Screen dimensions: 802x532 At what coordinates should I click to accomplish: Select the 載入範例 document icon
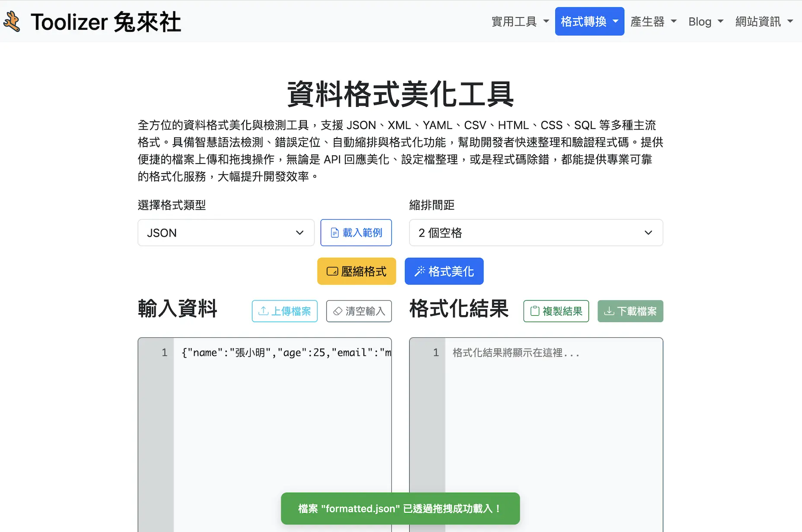pos(335,232)
